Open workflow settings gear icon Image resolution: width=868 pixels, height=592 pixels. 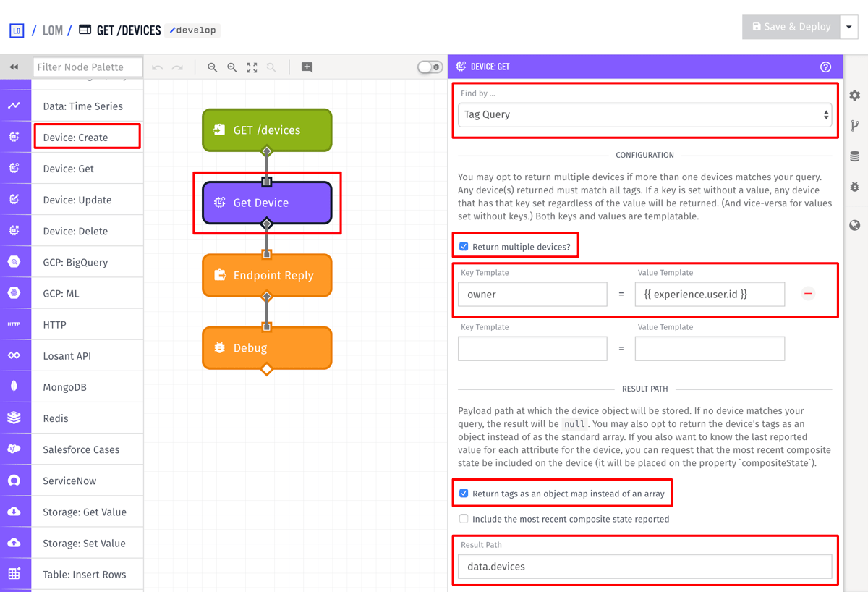click(x=855, y=96)
